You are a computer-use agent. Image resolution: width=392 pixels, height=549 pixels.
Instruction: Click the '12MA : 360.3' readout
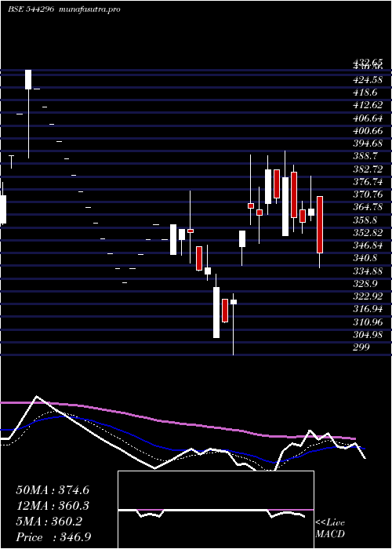point(53,506)
